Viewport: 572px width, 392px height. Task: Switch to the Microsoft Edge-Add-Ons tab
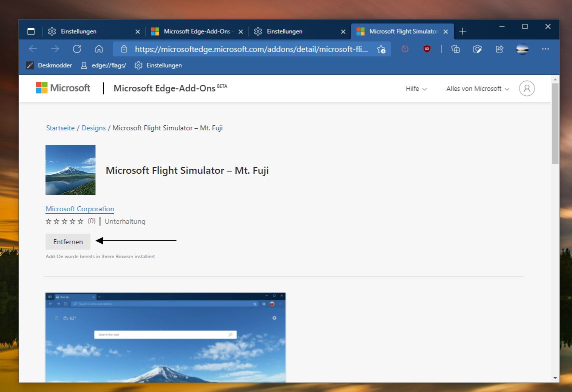[196, 31]
